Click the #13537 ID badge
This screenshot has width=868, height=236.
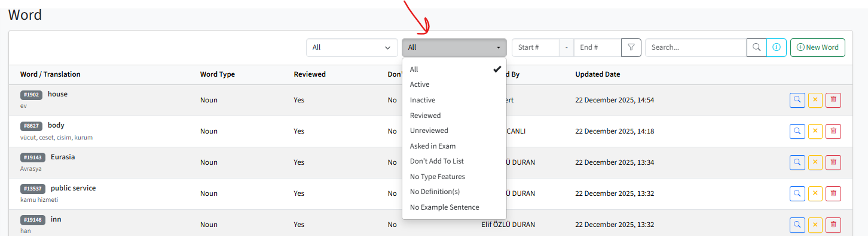click(33, 189)
